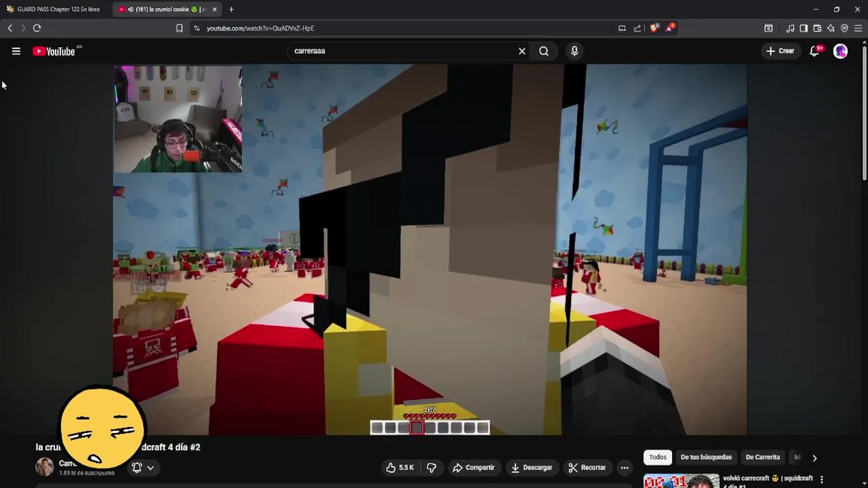
Task: Select the la crumbl cookie YouTube tab
Action: (x=167, y=9)
